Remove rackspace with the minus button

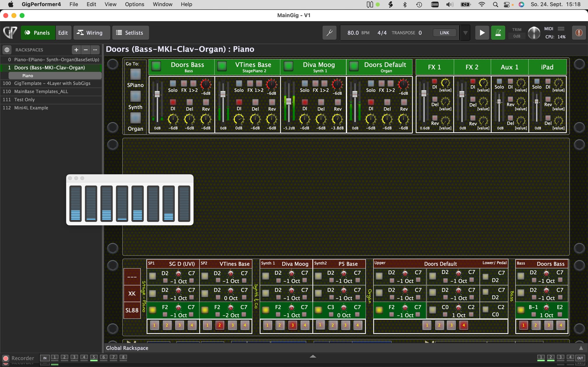[x=86, y=50]
